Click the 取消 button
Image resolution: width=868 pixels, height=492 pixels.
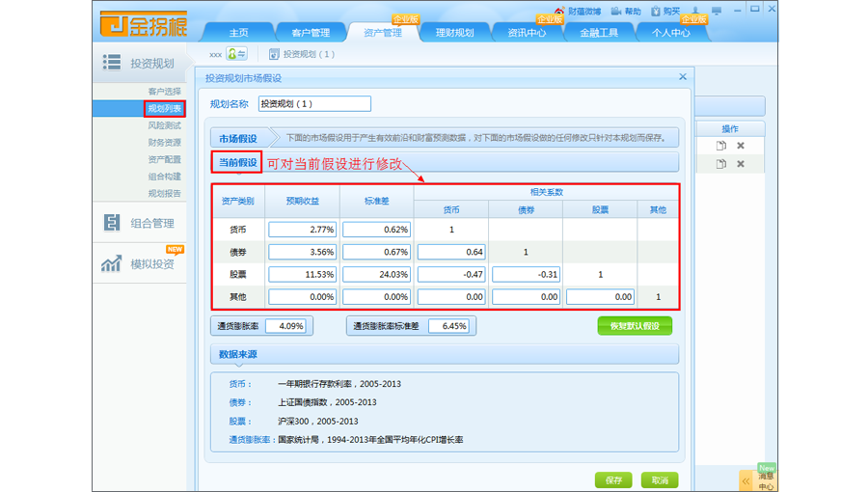point(660,479)
